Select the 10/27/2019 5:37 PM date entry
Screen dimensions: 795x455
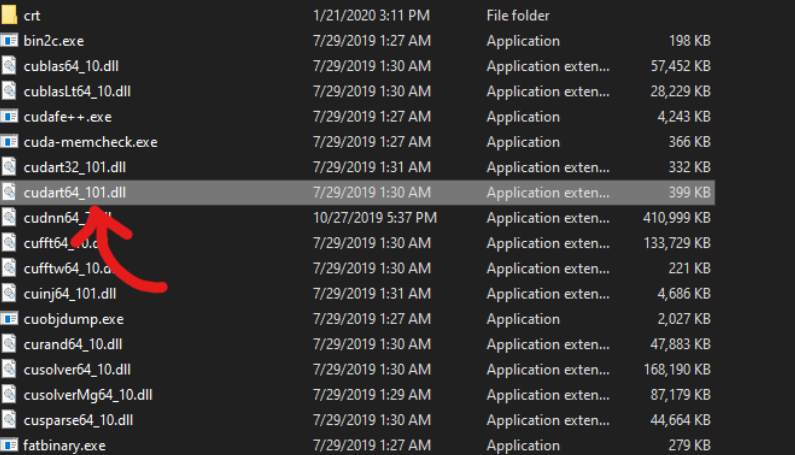(375, 218)
